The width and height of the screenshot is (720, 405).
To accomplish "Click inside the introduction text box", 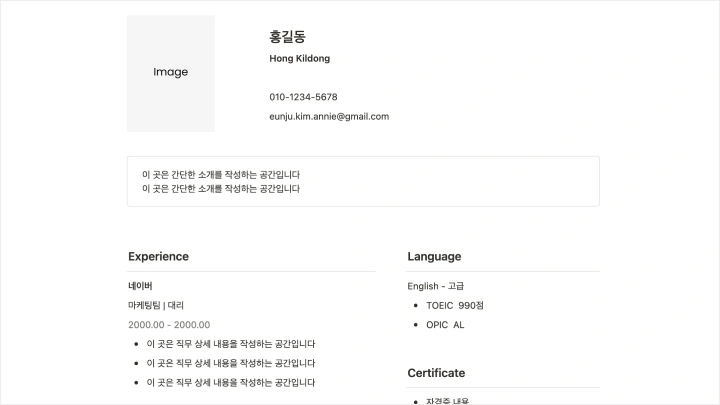I will (363, 181).
